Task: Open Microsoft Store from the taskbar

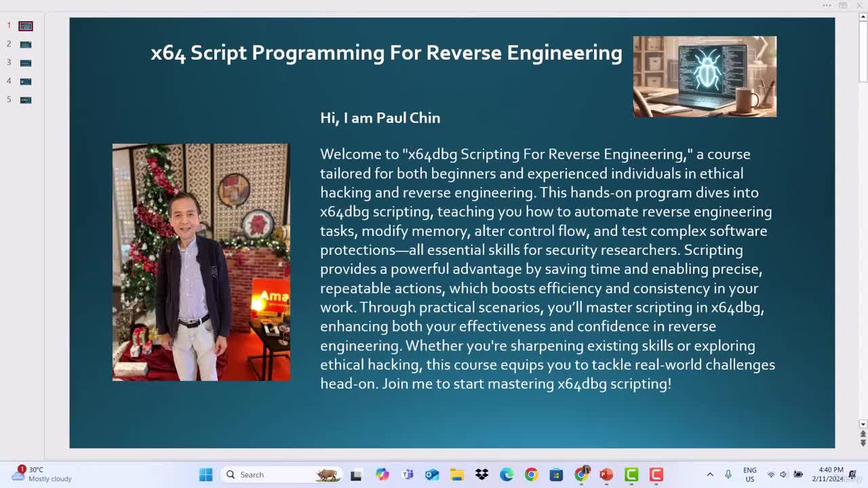Action: coord(556,474)
